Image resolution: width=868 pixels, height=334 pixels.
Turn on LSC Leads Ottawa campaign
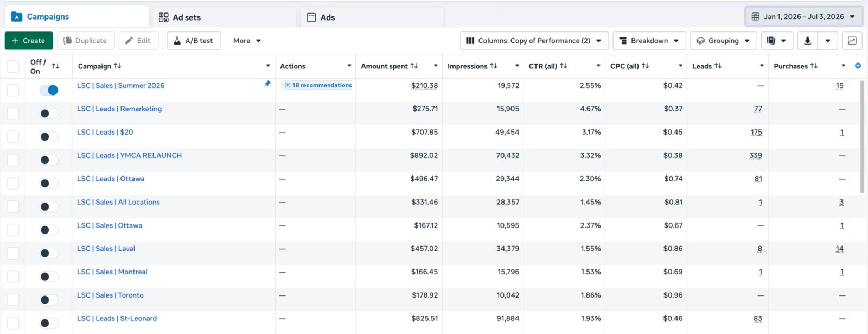(49, 184)
